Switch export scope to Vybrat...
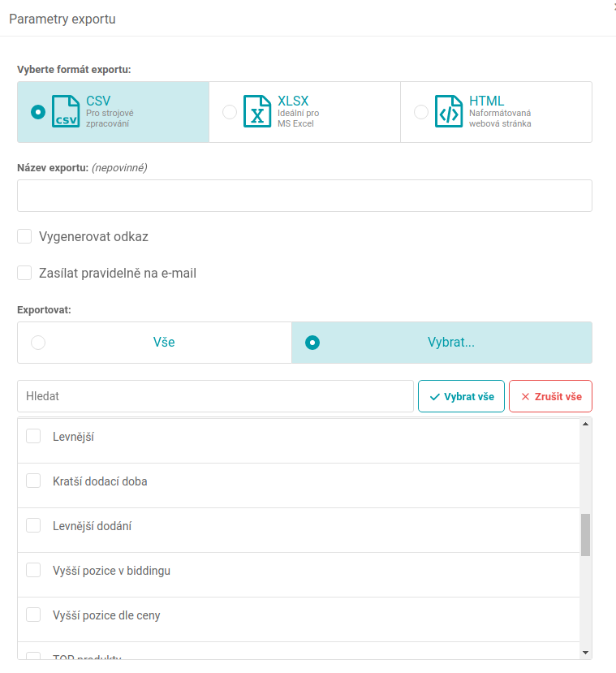This screenshot has height=673, width=616. (312, 343)
